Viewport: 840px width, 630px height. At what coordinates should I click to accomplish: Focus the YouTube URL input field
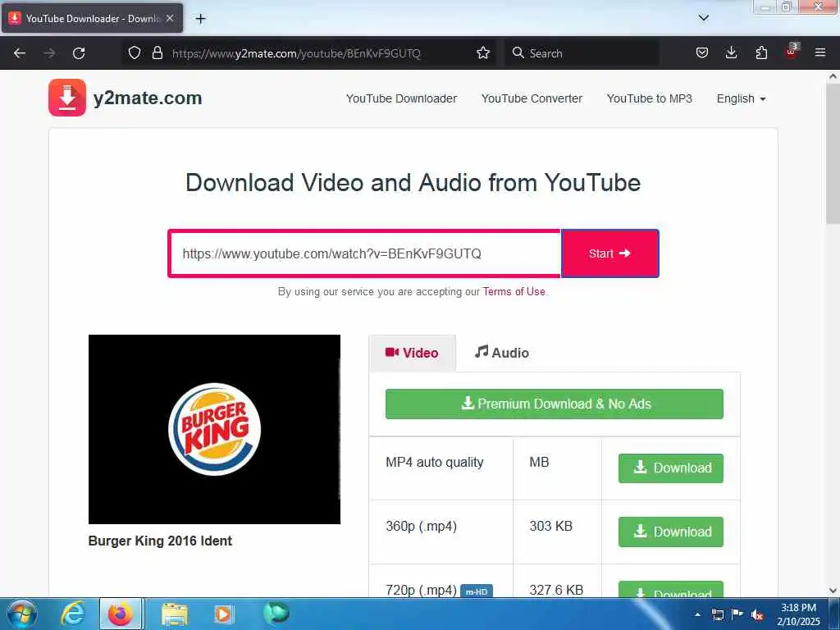pyautogui.click(x=364, y=253)
